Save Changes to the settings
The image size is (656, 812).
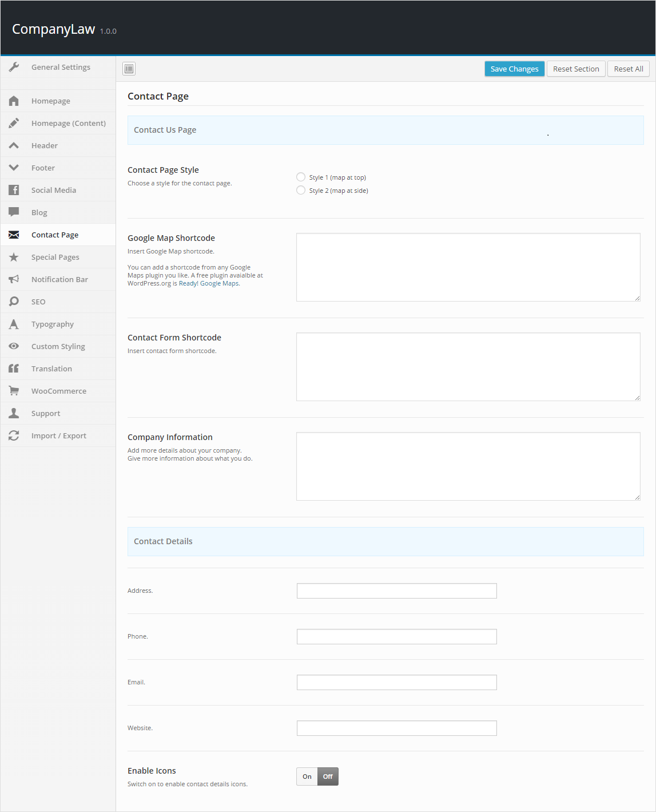pyautogui.click(x=514, y=69)
